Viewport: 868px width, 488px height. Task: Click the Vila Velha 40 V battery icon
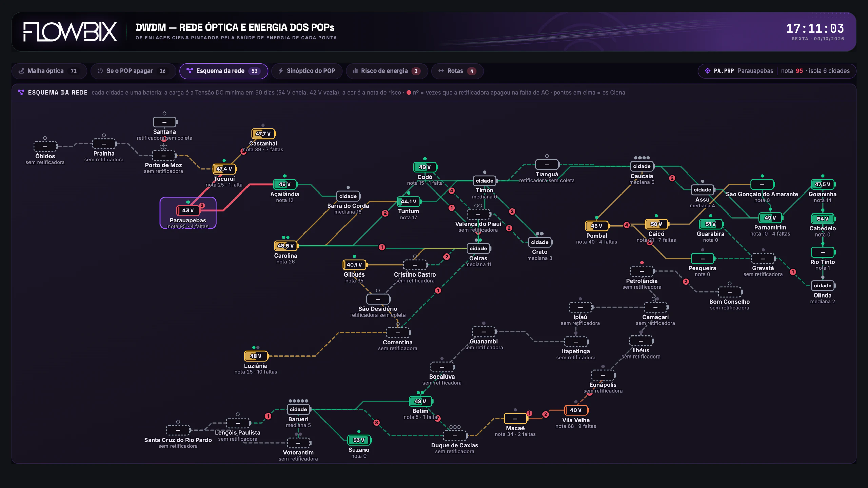pyautogui.click(x=576, y=410)
